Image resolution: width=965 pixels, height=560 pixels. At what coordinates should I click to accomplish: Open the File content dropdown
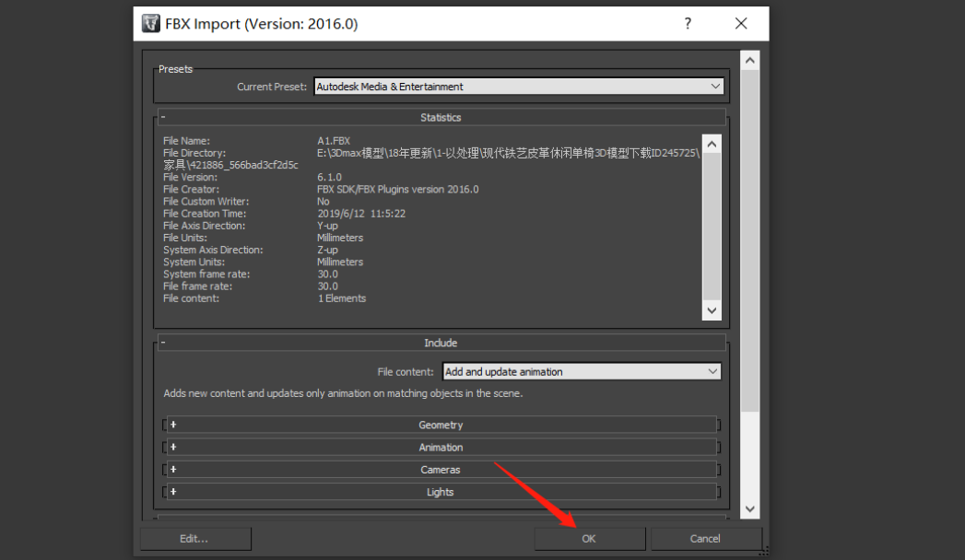[x=581, y=372]
